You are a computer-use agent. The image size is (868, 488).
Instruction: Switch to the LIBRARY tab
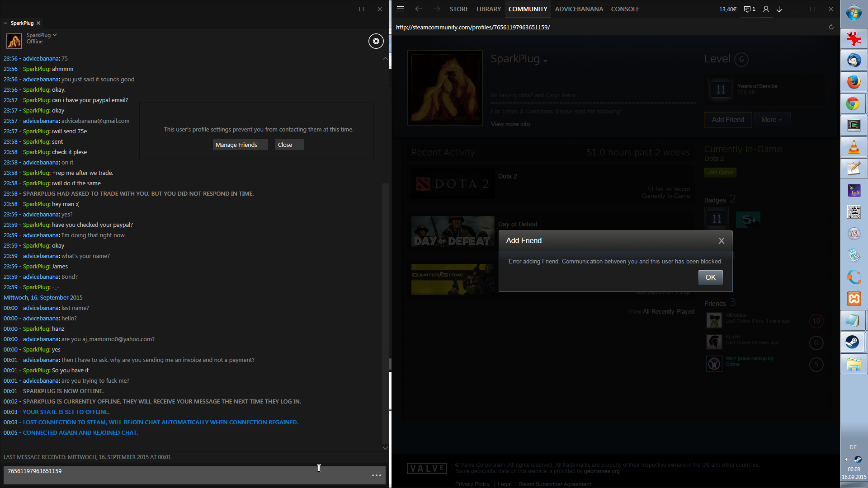click(x=488, y=9)
